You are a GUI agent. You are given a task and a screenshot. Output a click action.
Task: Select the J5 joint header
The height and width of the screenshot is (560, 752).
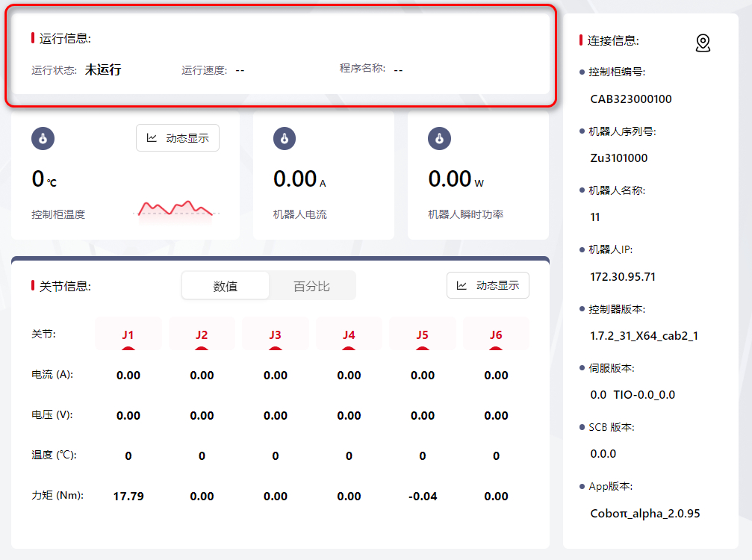click(423, 334)
